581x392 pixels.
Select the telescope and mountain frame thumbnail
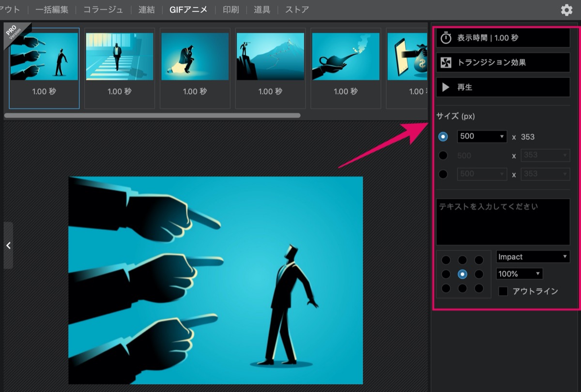[x=271, y=57]
